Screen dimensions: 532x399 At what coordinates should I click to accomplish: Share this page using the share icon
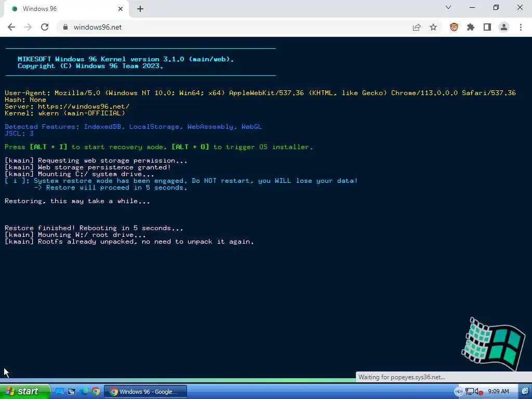tap(417, 27)
